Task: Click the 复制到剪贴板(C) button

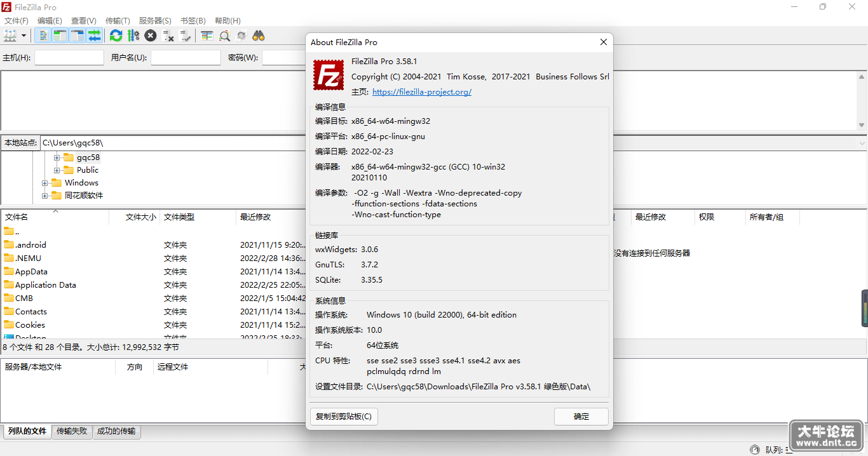Action: [x=344, y=417]
